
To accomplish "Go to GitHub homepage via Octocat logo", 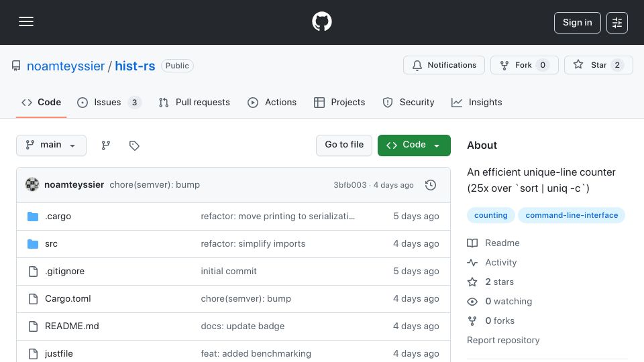I will tap(321, 21).
